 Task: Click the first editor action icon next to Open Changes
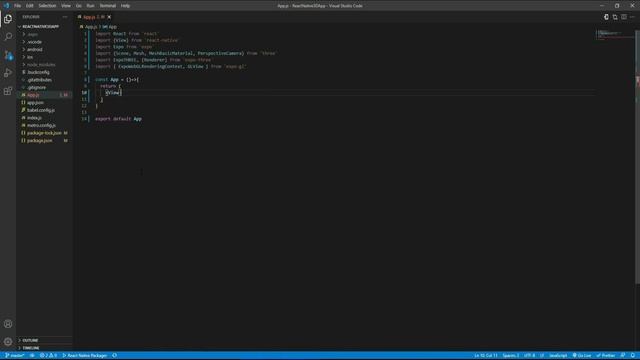click(606, 17)
